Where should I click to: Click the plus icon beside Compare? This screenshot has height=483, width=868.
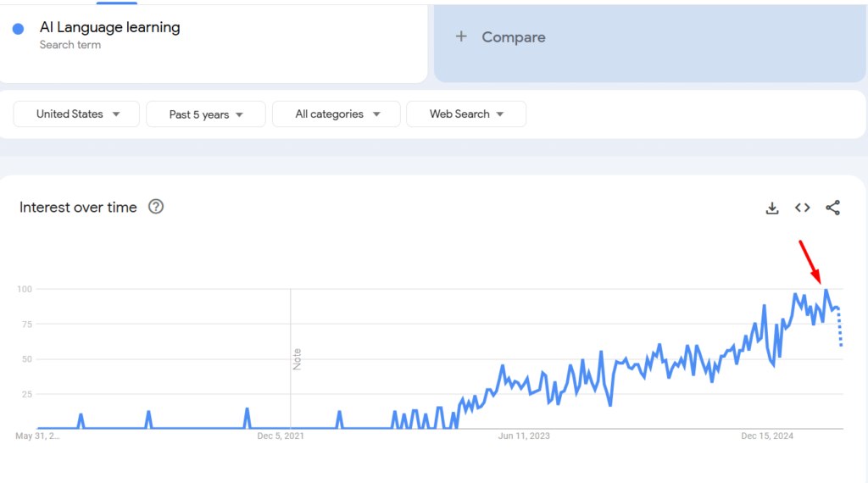point(461,36)
